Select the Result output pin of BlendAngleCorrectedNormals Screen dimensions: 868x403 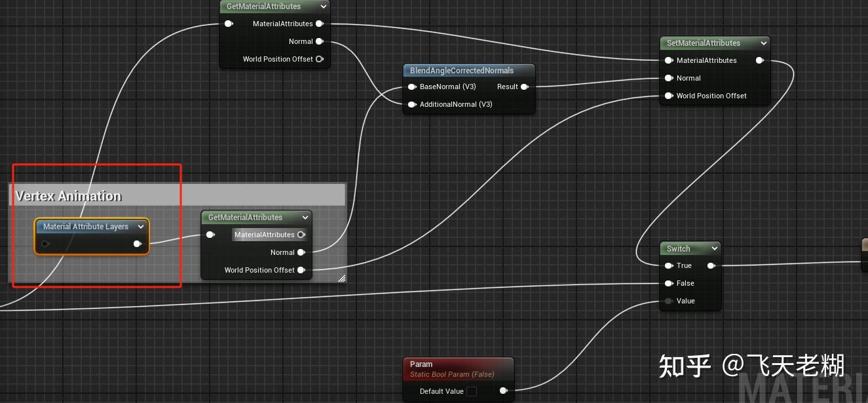click(x=524, y=86)
